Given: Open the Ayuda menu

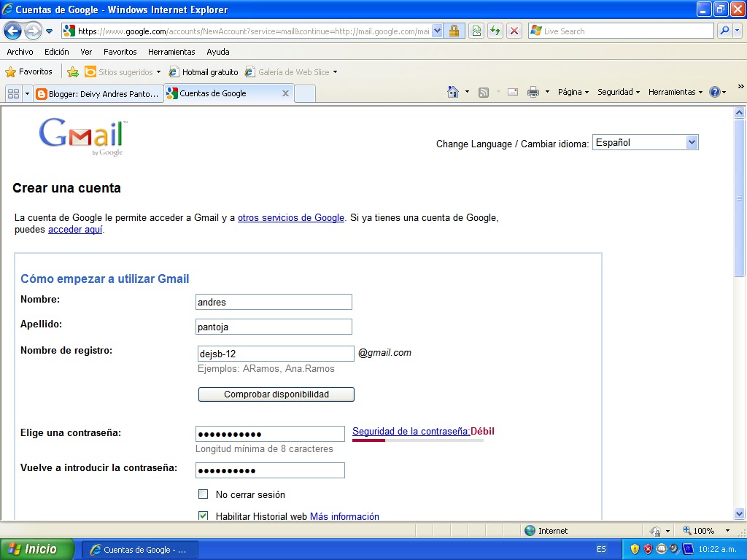Looking at the screenshot, I should point(217,52).
